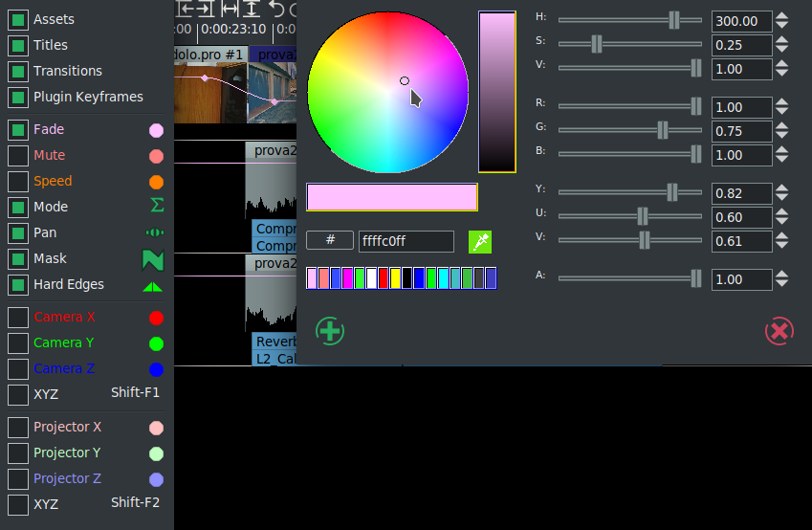812x530 pixels.
Task: Enable the Camera X checkbox
Action: coord(18,317)
